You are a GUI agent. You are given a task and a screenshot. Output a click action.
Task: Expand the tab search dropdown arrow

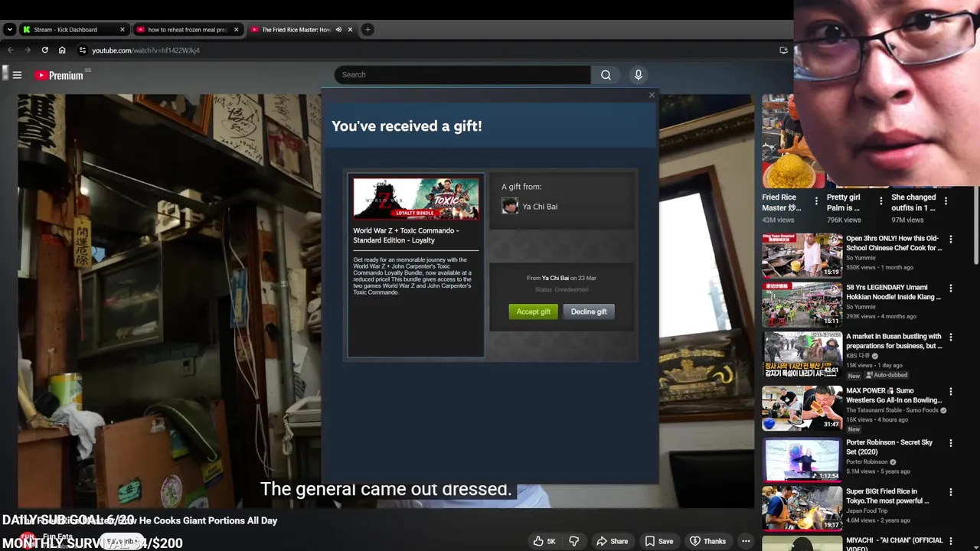click(x=9, y=30)
